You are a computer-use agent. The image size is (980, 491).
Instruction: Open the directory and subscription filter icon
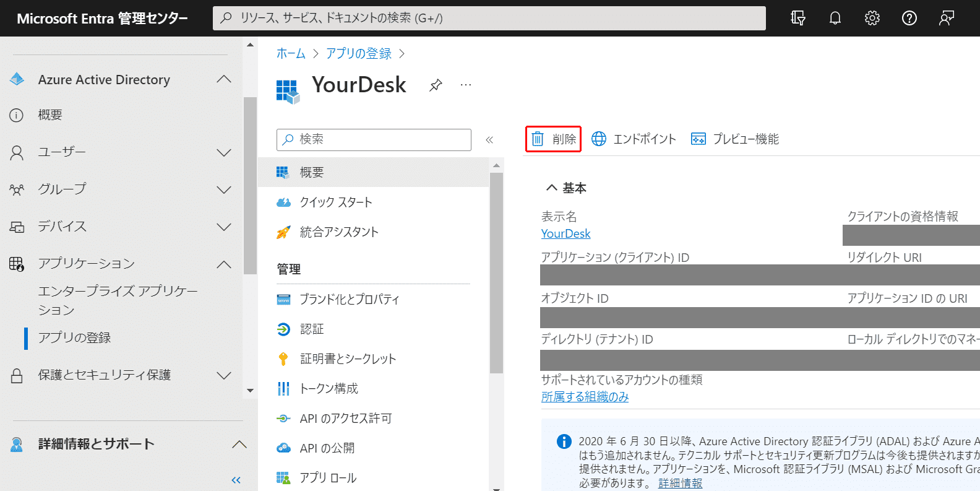click(x=798, y=18)
